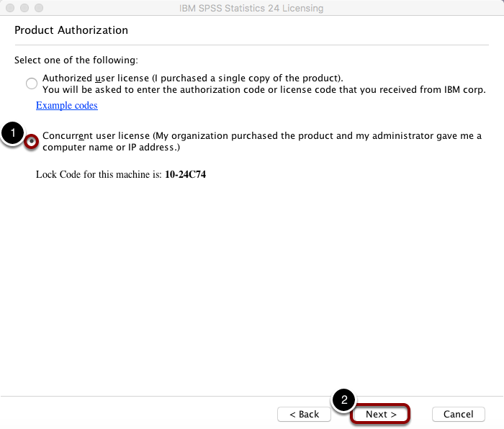Image resolution: width=504 pixels, height=429 pixels.
Task: Cancel the licensing wizard
Action: [x=459, y=414]
